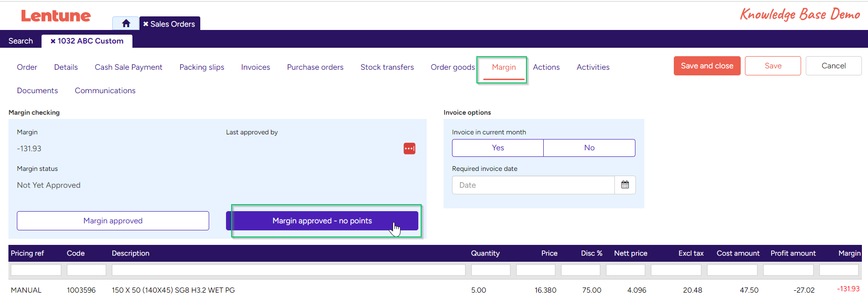
Task: Open the Invoices tab
Action: click(255, 67)
